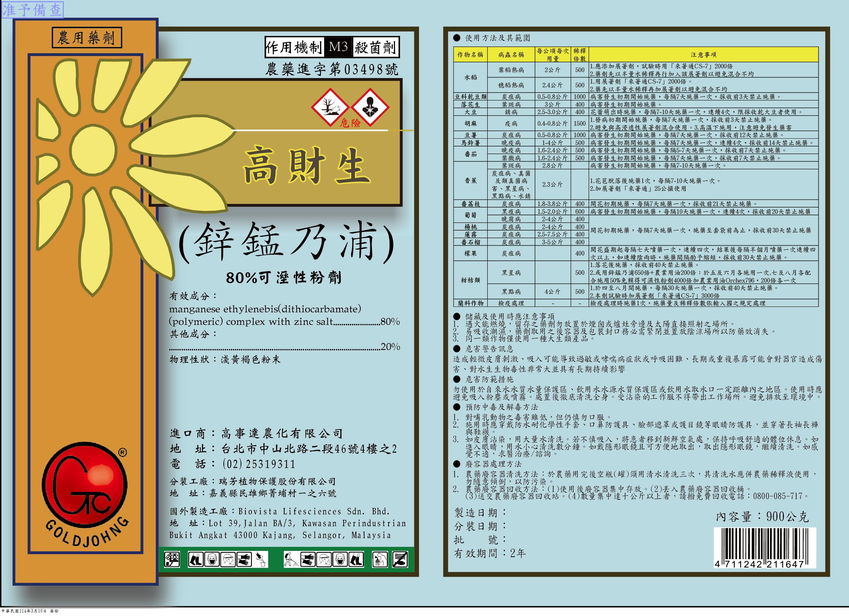
Task: Click the boots pictogram beside the hand-washing icon
Action: 356,560
